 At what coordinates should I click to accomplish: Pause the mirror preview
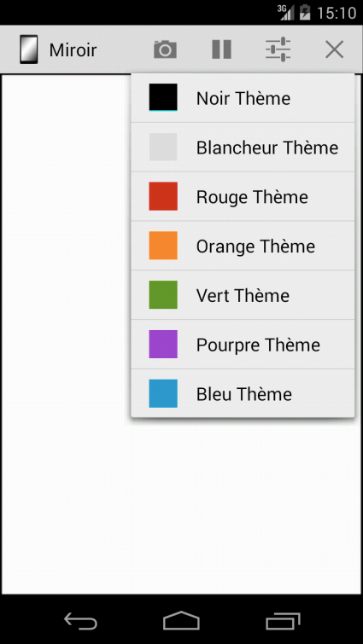(x=221, y=49)
